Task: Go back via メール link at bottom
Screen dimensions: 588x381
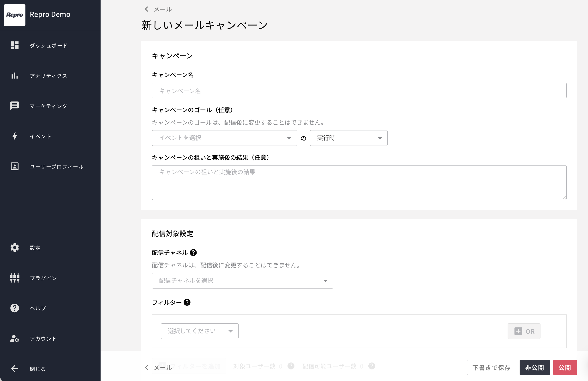Action: (x=163, y=367)
